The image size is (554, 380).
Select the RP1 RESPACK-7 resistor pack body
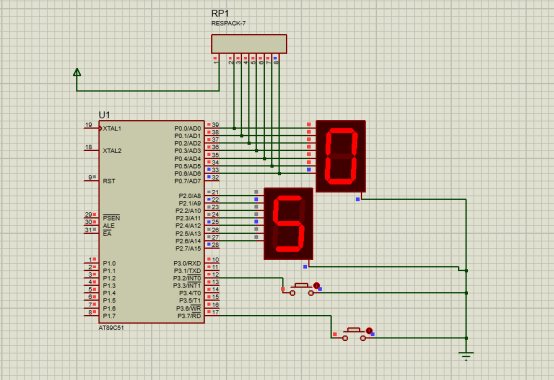[x=249, y=44]
